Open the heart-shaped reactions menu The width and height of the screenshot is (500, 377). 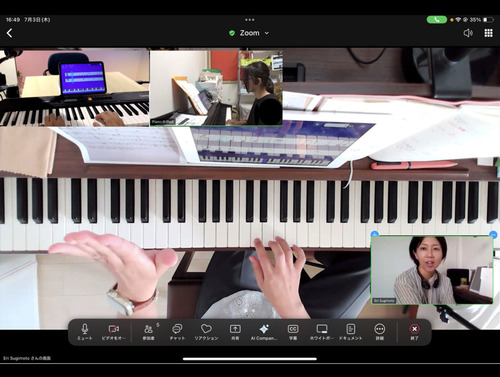[x=206, y=332]
